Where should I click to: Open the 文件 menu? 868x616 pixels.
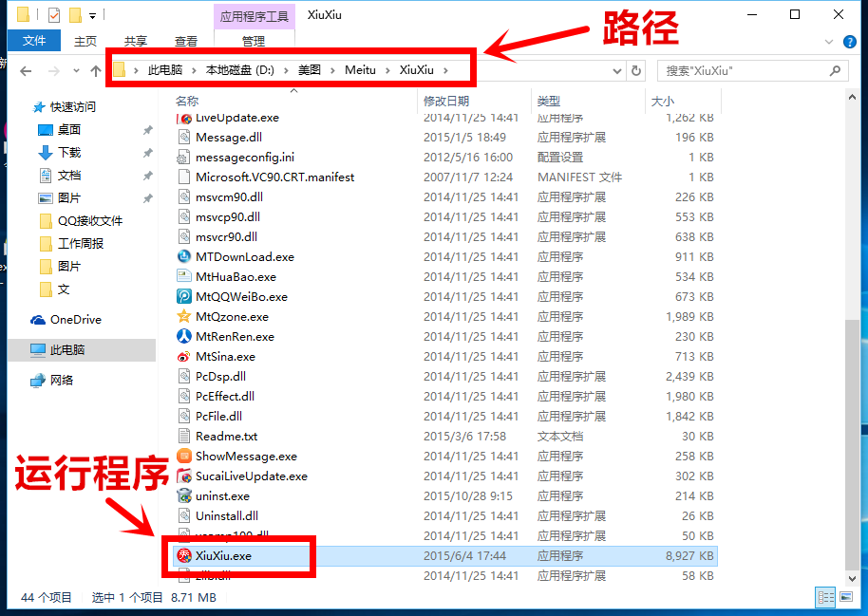pyautogui.click(x=34, y=41)
